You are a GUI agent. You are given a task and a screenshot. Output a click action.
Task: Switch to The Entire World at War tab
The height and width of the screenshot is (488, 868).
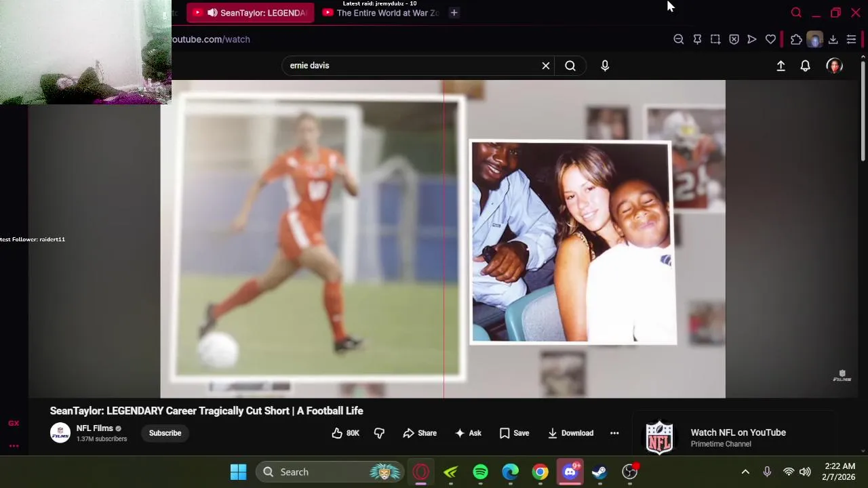click(382, 13)
